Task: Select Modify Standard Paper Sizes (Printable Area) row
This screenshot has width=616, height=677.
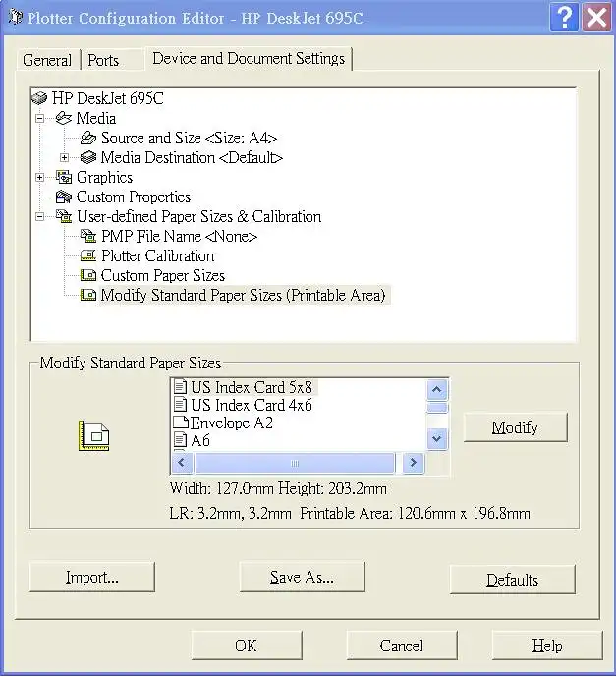Action: coord(243,296)
